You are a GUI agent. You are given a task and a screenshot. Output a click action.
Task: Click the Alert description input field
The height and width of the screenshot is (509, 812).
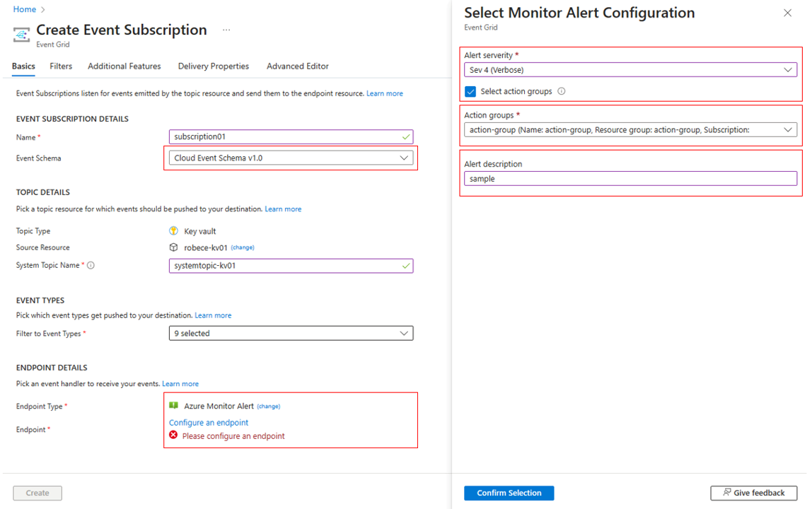click(630, 179)
